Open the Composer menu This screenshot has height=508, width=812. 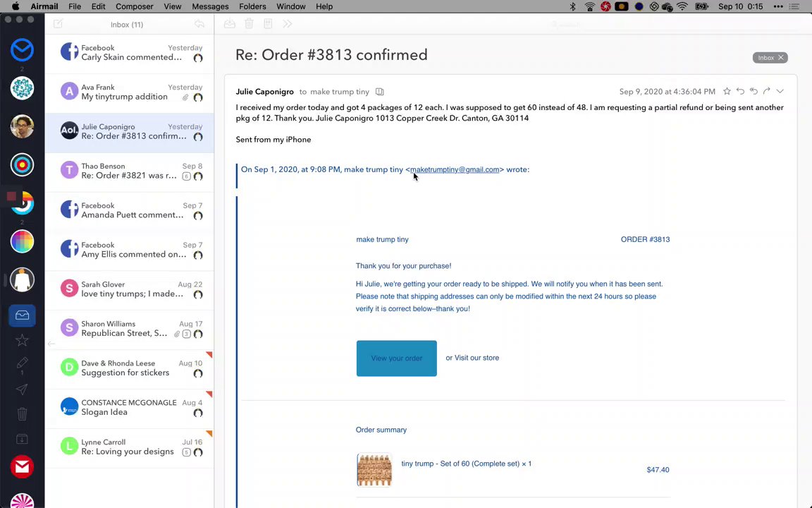click(134, 6)
